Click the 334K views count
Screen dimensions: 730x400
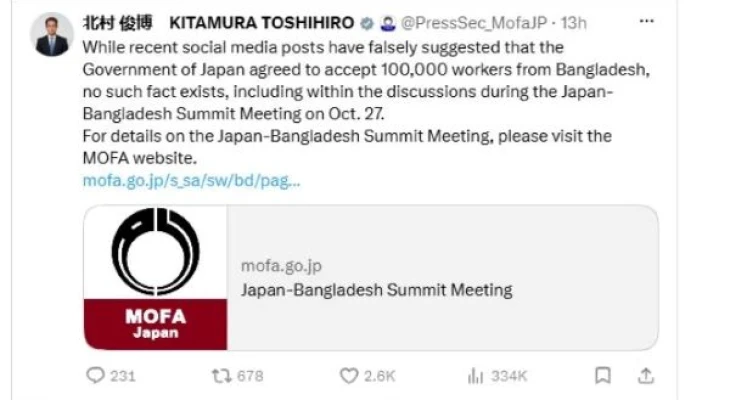[x=509, y=376]
